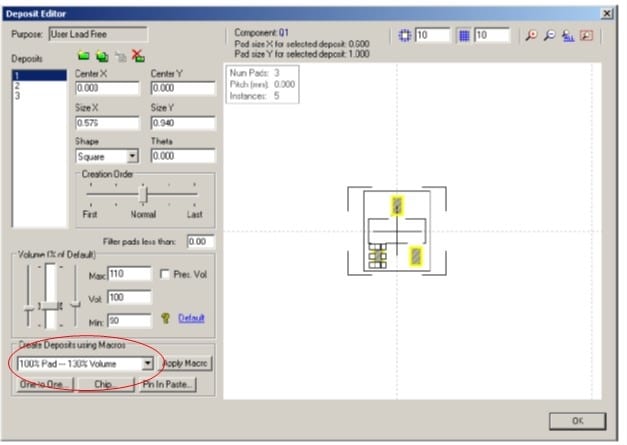Toggle the Pres. Vol checkbox
This screenshot has width=627, height=445.
[x=164, y=274]
